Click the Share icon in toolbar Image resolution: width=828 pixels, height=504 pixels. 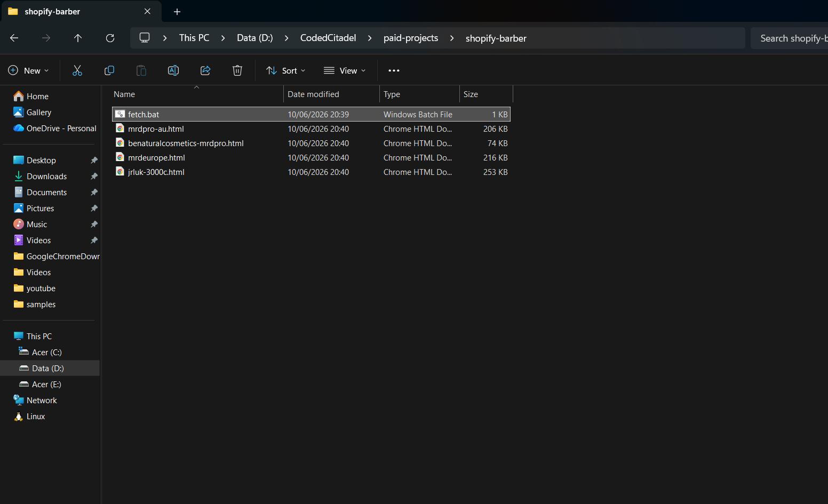click(x=205, y=70)
